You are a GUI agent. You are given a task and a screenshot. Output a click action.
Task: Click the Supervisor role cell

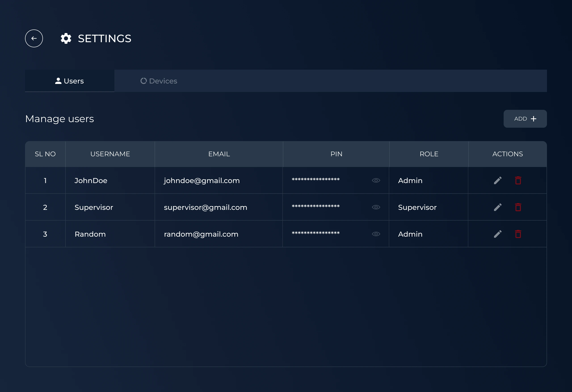pyautogui.click(x=429, y=207)
